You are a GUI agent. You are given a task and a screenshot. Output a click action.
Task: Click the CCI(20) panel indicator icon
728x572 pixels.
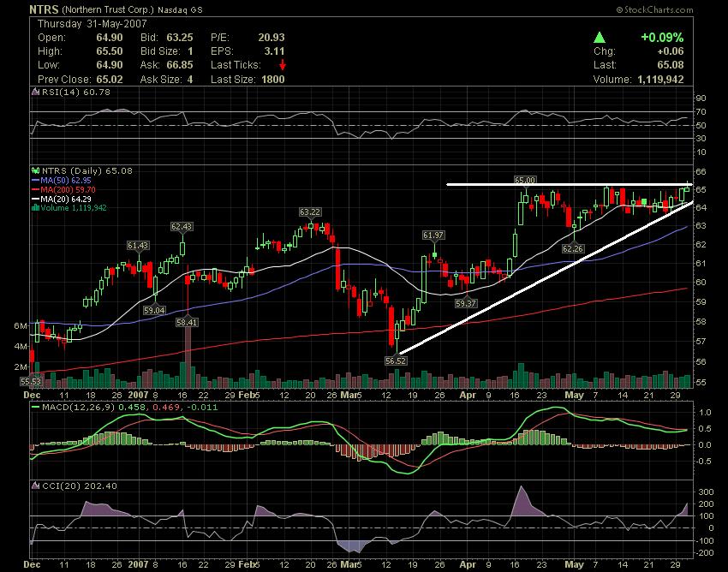pyautogui.click(x=35, y=486)
